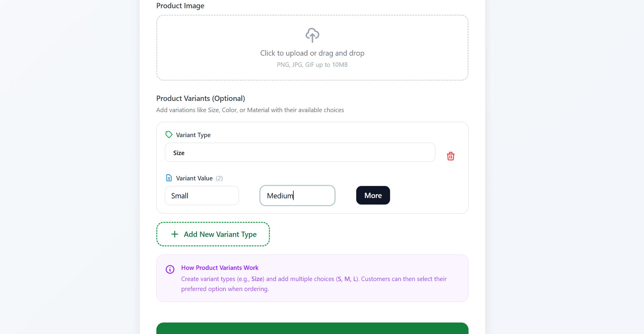This screenshot has height=334, width=644.
Task: Select the Small variant value field
Action: (x=202, y=195)
